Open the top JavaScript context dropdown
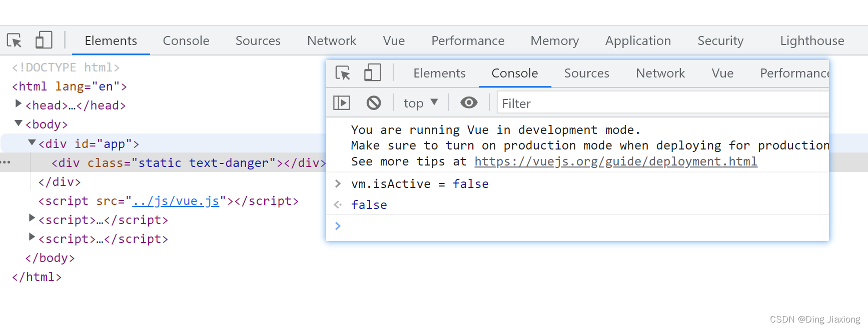Image resolution: width=868 pixels, height=329 pixels. coord(421,103)
